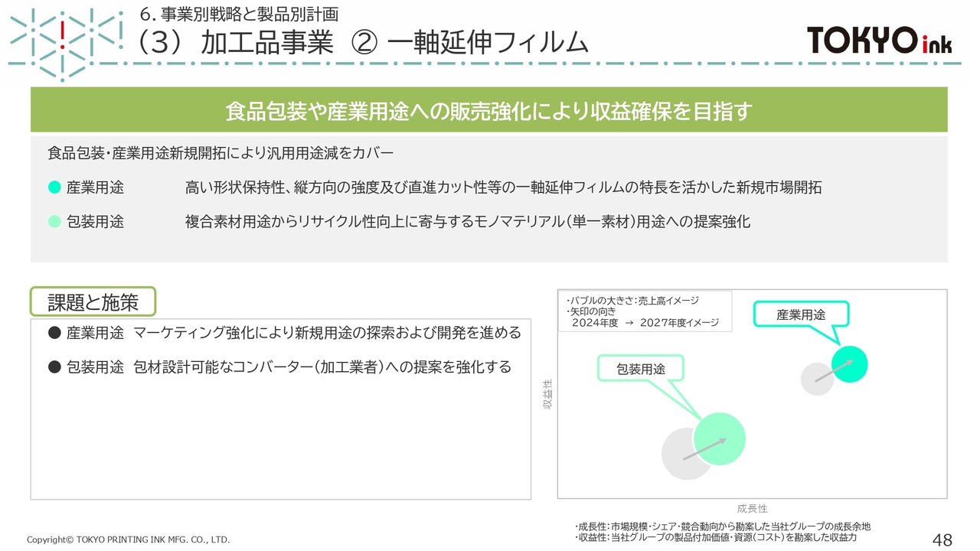Click the cyan bullet next to 産業用途 in the gray box
Screen dimensions: 980x551
pyautogui.click(x=54, y=187)
